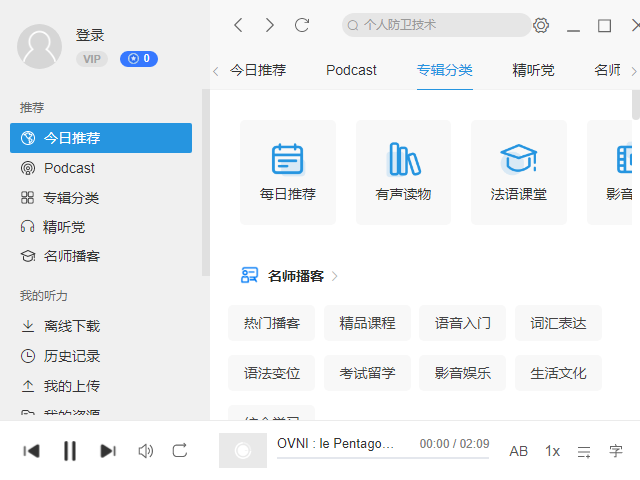The height and width of the screenshot is (480, 640).
Task: Open the 法语课堂 category card
Action: 519,172
